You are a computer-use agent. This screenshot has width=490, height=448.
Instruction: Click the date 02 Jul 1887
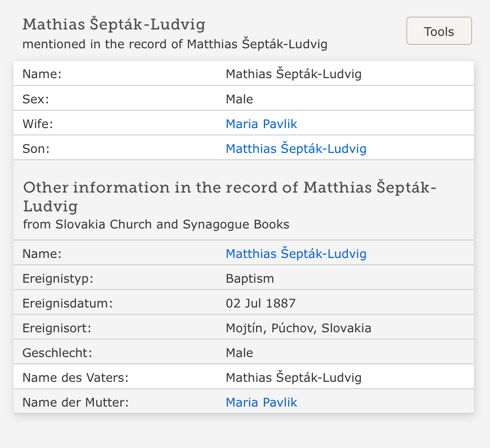click(260, 303)
